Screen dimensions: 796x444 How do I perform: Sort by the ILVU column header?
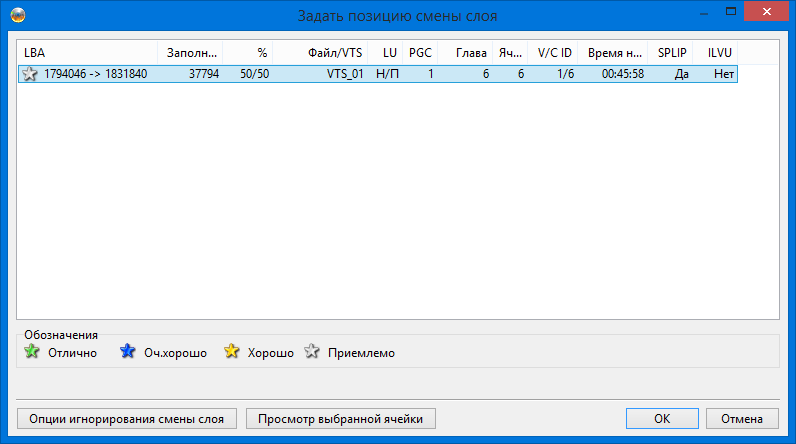click(x=715, y=53)
